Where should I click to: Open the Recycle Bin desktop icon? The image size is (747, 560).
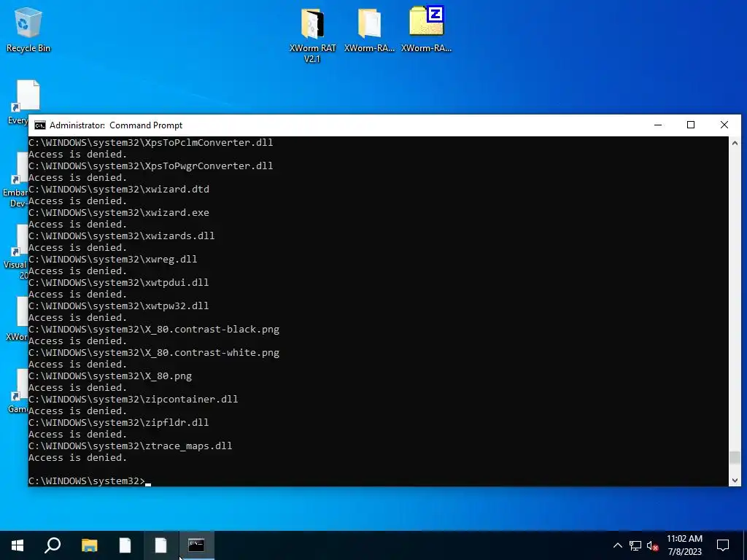click(28, 29)
